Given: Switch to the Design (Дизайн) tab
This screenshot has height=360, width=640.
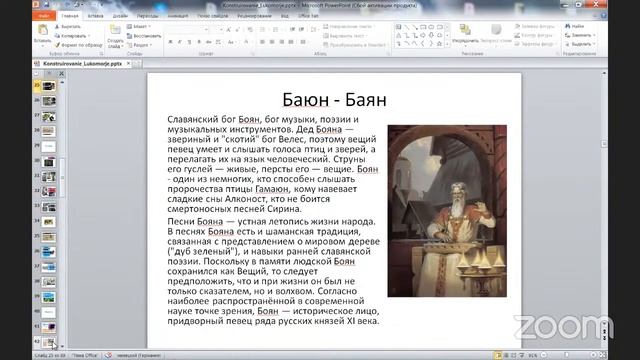Looking at the screenshot, I should [120, 16].
